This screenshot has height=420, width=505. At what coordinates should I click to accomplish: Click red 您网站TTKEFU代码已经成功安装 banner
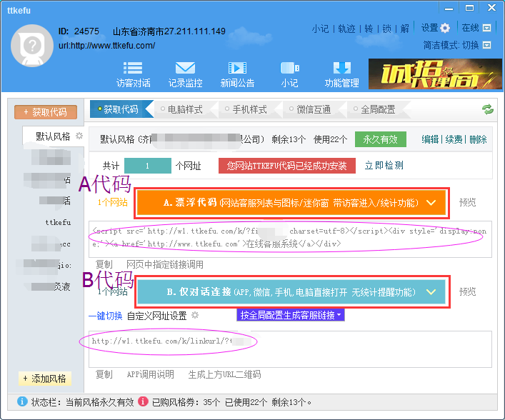[x=287, y=166]
